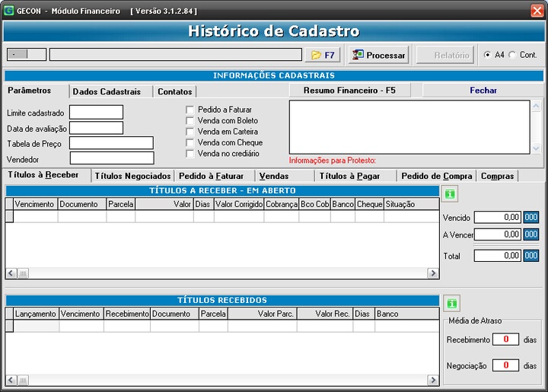The height and width of the screenshot is (392, 548).
Task: Toggle the Venda em Carteira checkbox
Action: coord(190,132)
